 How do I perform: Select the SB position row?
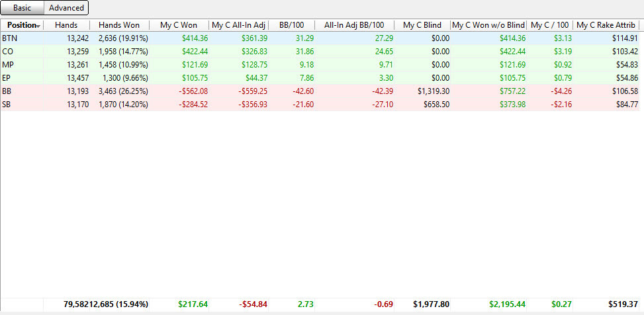point(320,105)
